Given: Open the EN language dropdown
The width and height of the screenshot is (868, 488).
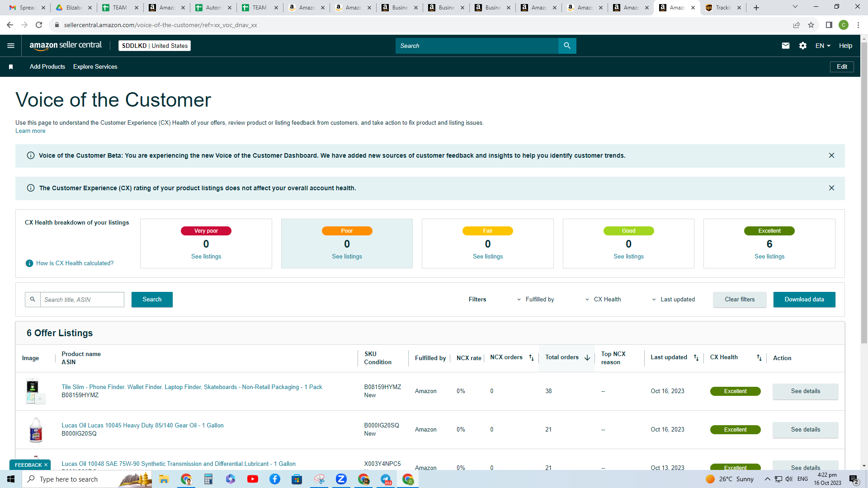Looking at the screenshot, I should [x=823, y=46].
